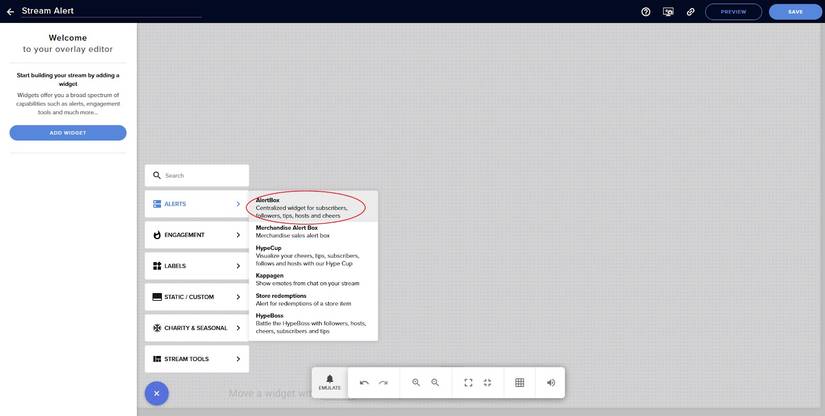Open the help question mark icon
This screenshot has width=825, height=416.
[x=646, y=12]
